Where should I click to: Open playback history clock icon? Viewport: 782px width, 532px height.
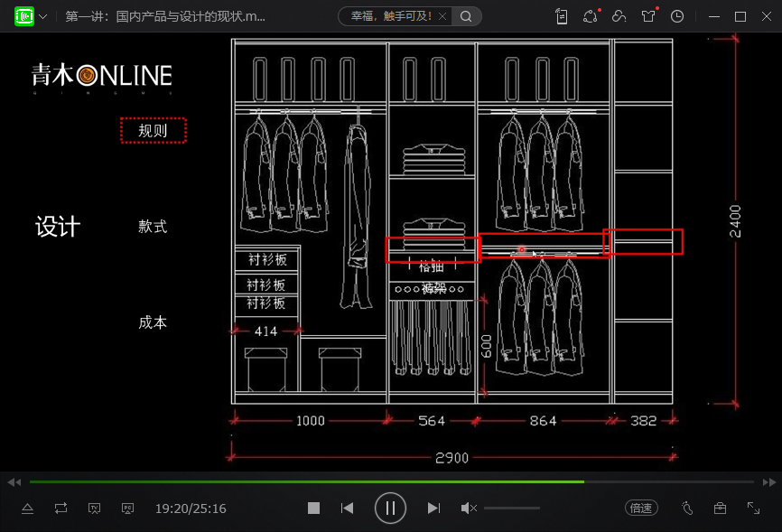point(677,16)
